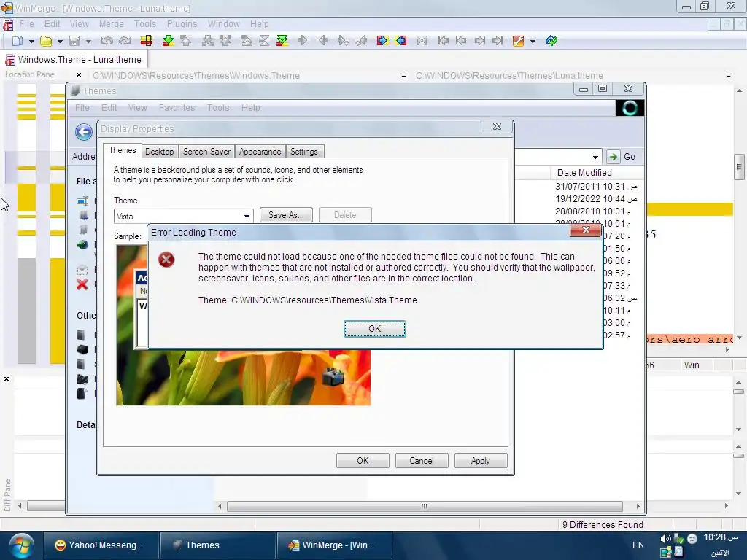
Task: Open the New document dropdown arrow
Action: pos(31,42)
